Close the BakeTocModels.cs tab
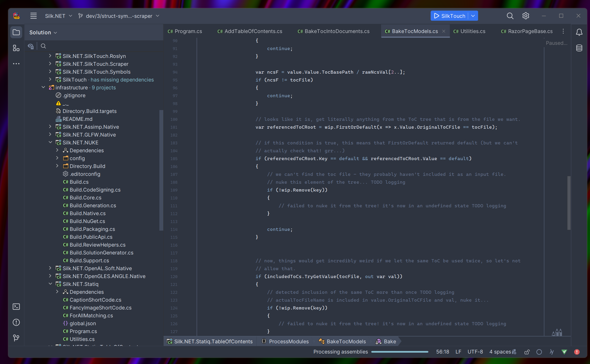Screen dimensions: 590x364 tap(443, 31)
